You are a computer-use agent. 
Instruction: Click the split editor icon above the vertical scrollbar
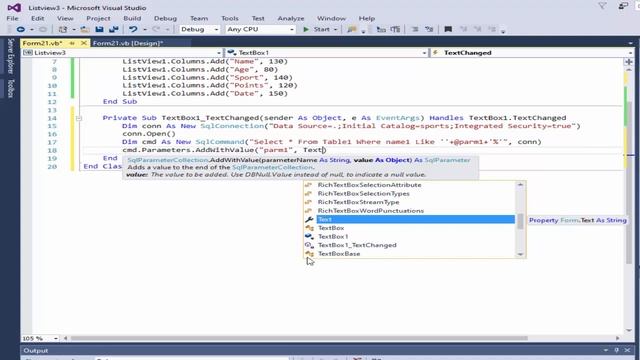pos(629,62)
